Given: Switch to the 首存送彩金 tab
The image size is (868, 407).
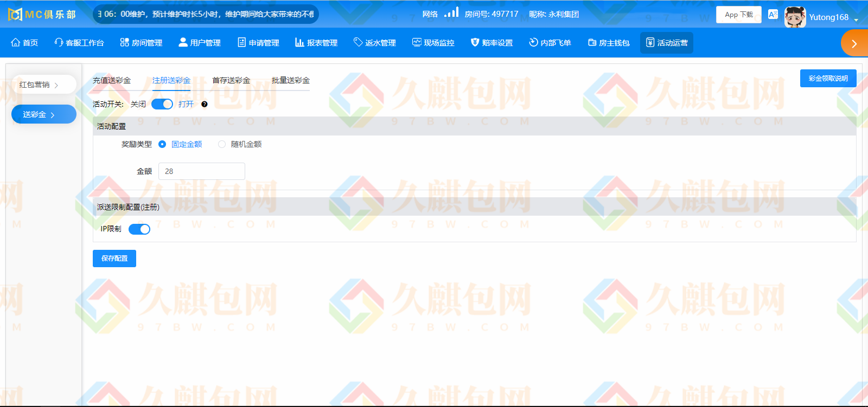Looking at the screenshot, I should coord(231,80).
